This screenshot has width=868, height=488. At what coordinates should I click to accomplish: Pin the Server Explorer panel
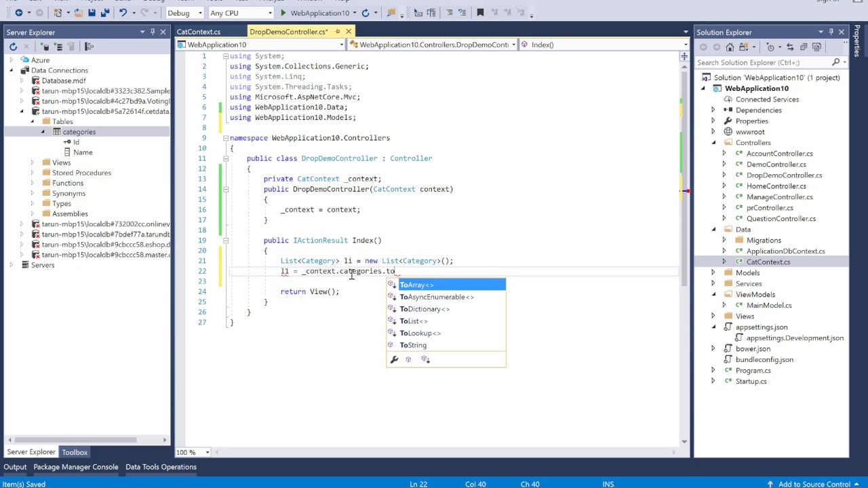pyautogui.click(x=153, y=32)
